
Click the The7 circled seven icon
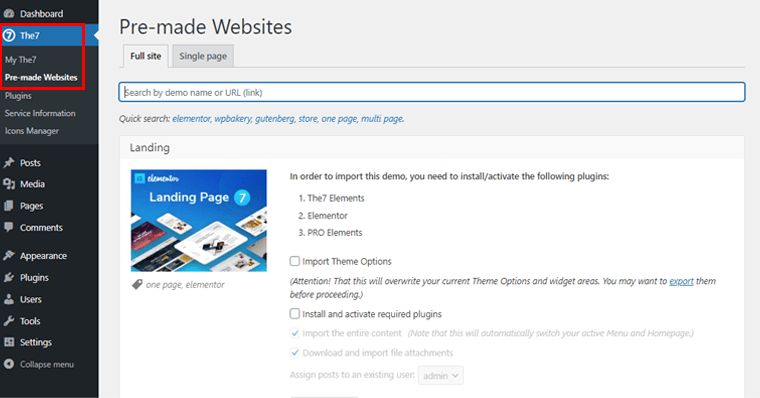(x=9, y=35)
